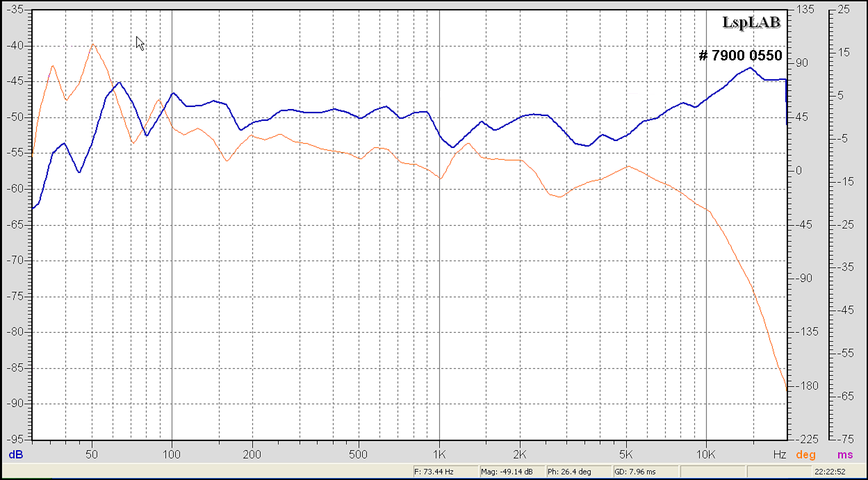The image size is (868, 480).
Task: Click the blue dB axis label
Action: 15,455
